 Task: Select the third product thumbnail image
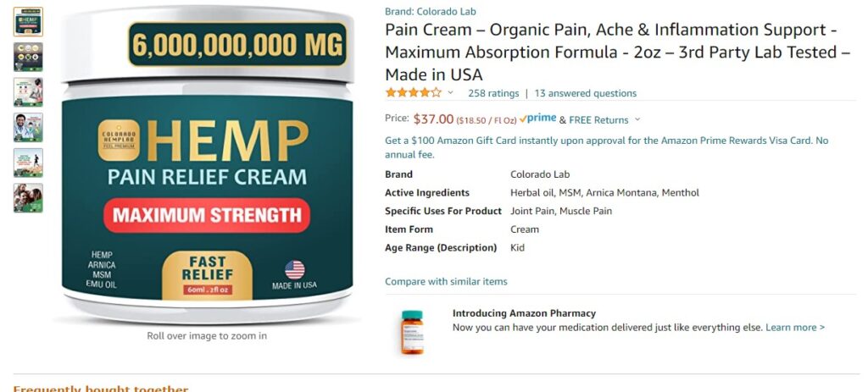28,92
